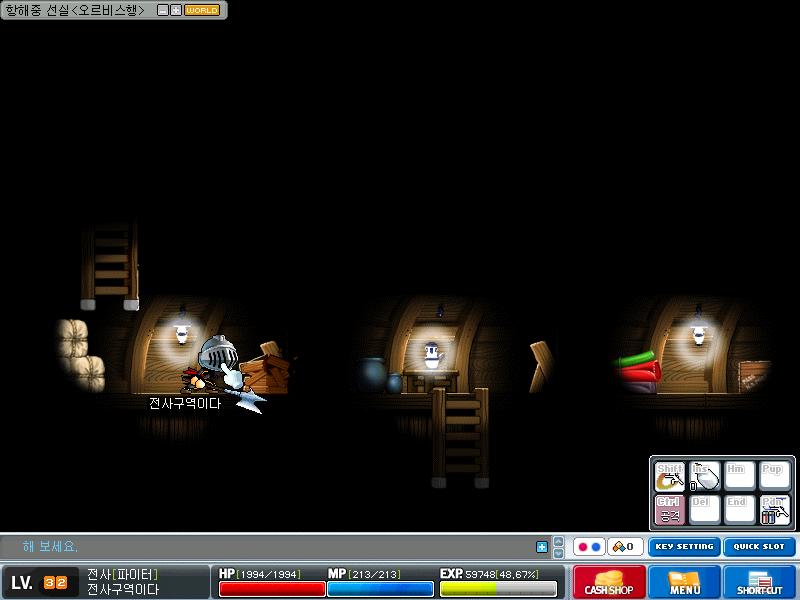
Task: Click the character name in status bar
Action: pyautogui.click(x=122, y=589)
